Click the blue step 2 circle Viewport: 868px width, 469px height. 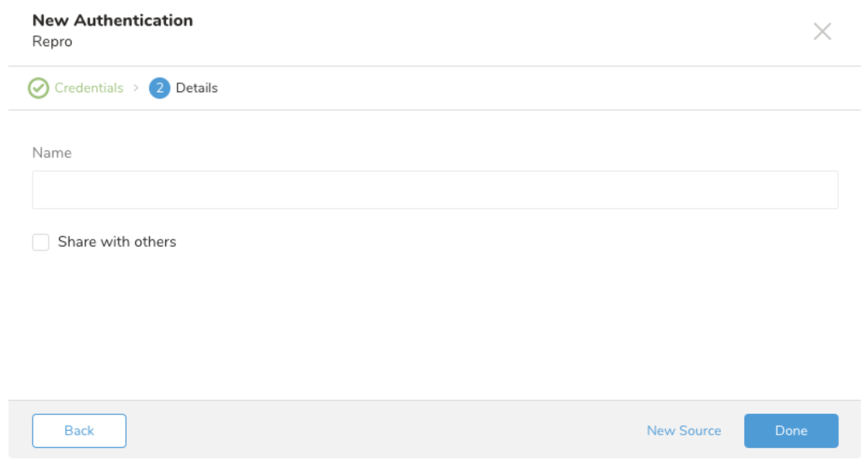coord(159,89)
